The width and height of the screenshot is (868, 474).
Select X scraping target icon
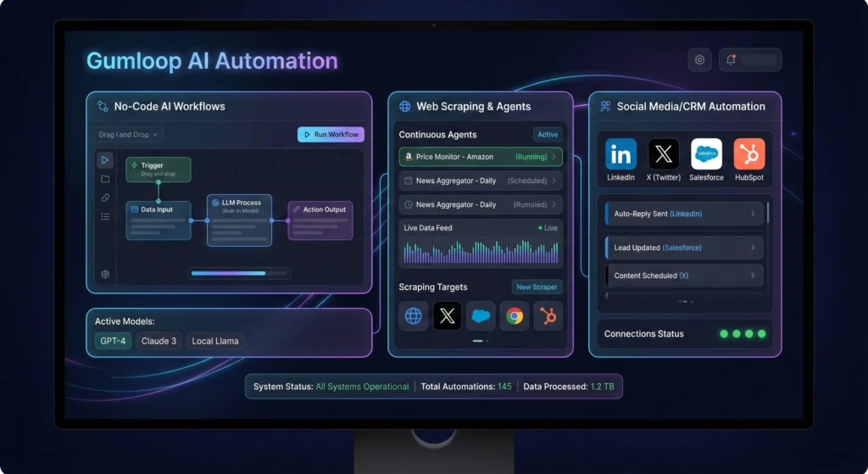pyautogui.click(x=447, y=316)
